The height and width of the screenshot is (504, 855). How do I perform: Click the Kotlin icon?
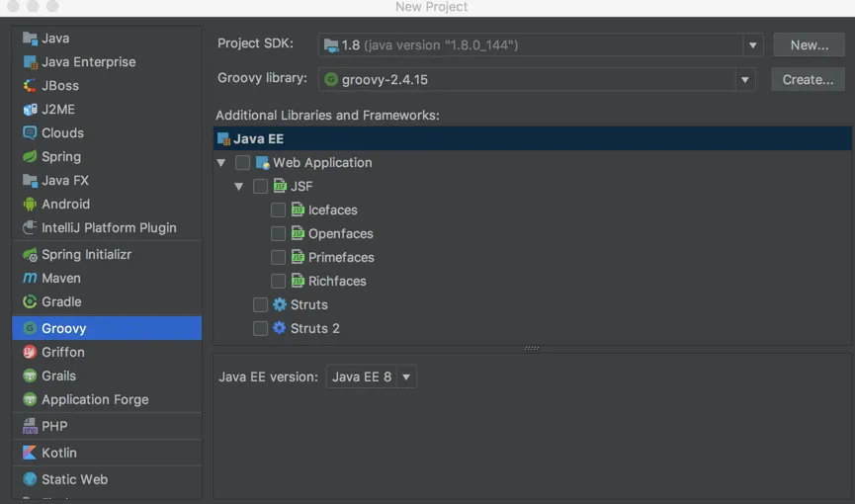click(30, 453)
